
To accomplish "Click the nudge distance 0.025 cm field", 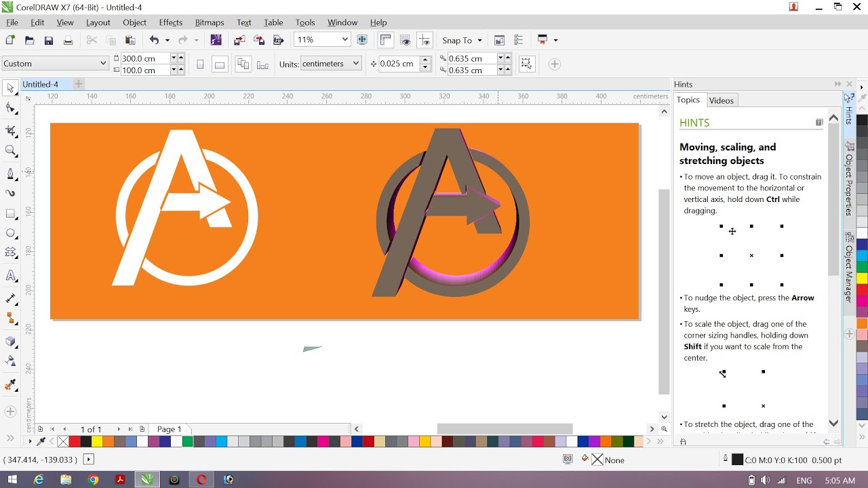I will 399,64.
